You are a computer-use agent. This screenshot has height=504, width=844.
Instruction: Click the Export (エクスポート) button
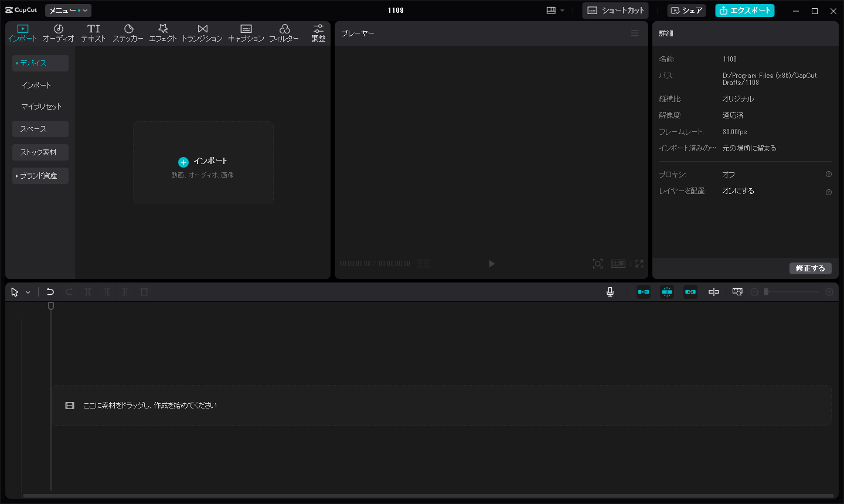tap(745, 11)
